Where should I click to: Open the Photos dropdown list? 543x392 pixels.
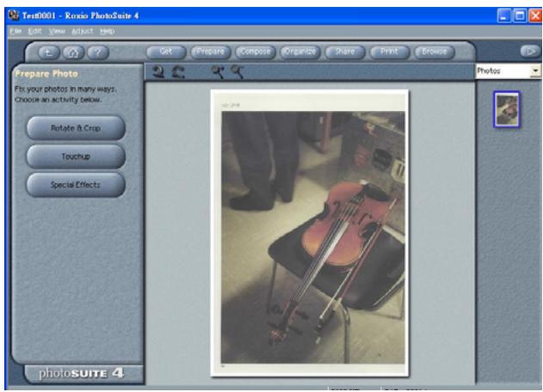(534, 73)
